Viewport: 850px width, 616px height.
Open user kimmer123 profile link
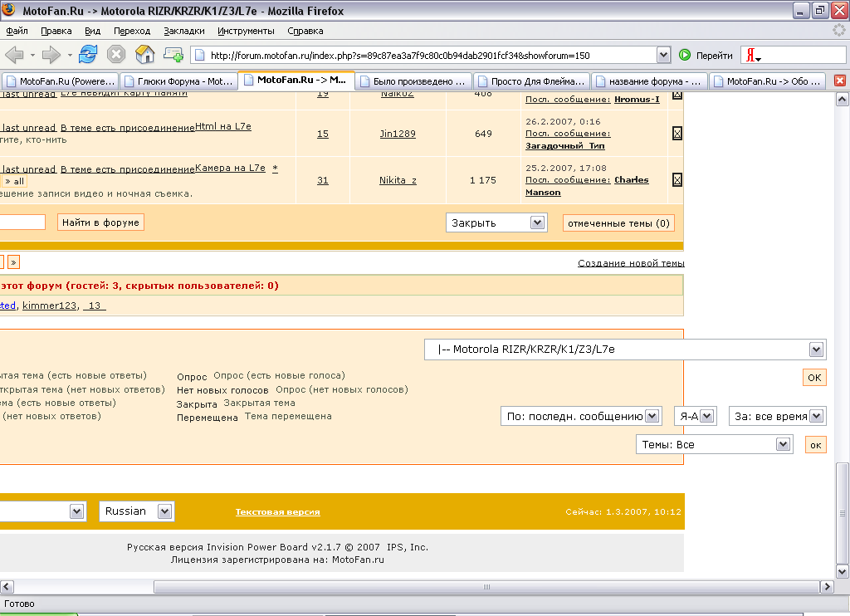(x=49, y=306)
